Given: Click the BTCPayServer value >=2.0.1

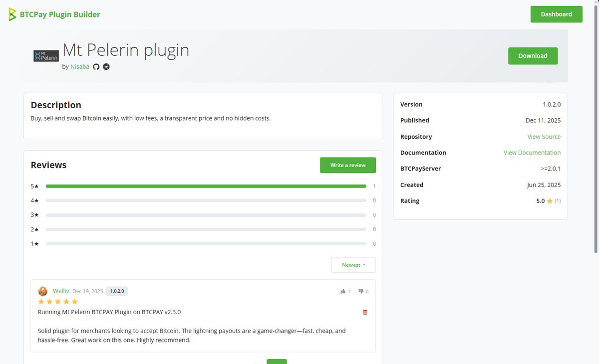Looking at the screenshot, I should (551, 169).
